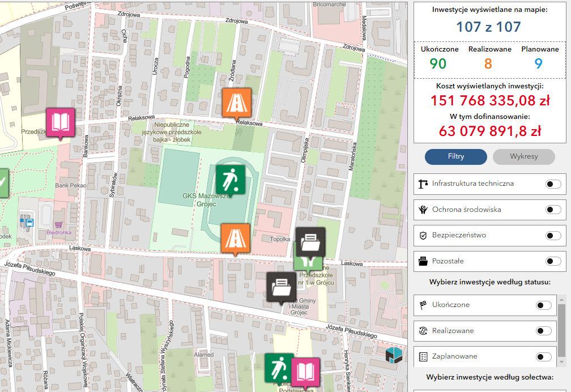Enable the Infrastruktura techniczna filter toggle
The width and height of the screenshot is (571, 392).
click(553, 184)
